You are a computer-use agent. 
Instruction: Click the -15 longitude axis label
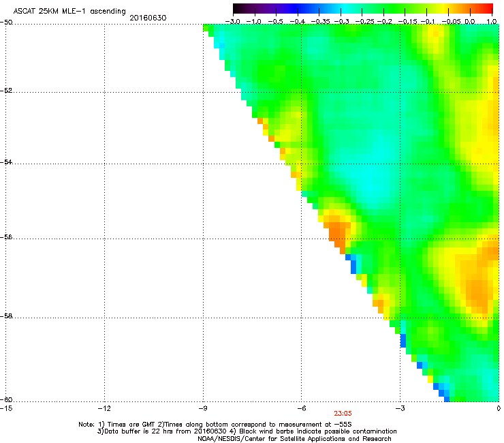(6, 408)
